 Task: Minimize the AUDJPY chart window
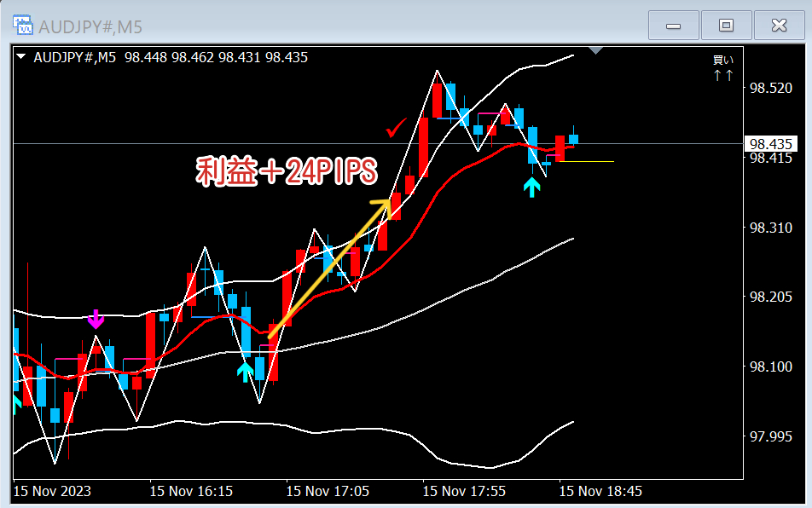click(x=673, y=26)
